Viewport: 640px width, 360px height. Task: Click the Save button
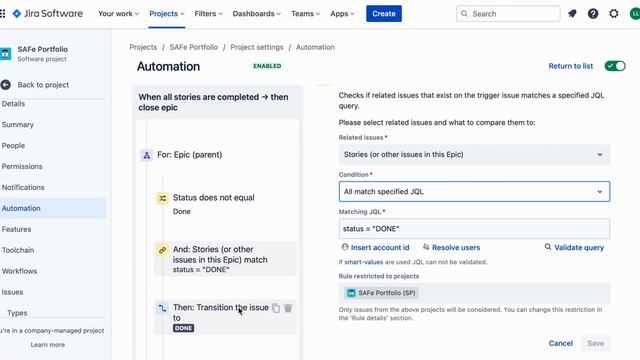(x=596, y=343)
